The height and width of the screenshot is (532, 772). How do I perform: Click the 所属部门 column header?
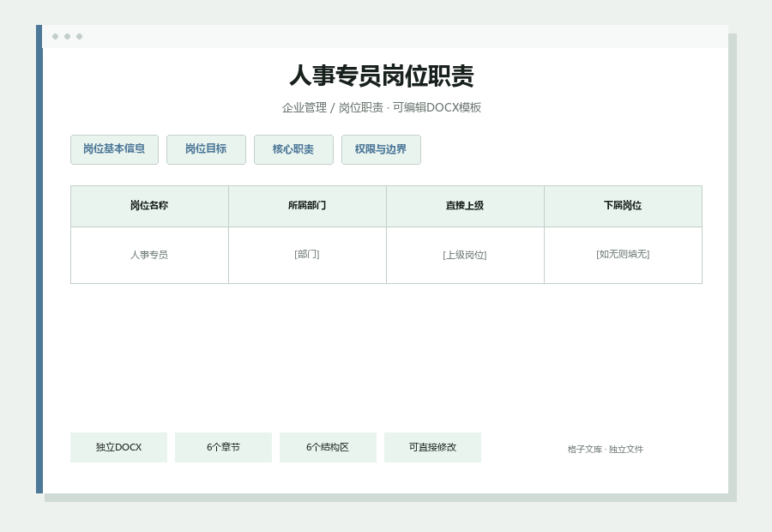coord(307,206)
